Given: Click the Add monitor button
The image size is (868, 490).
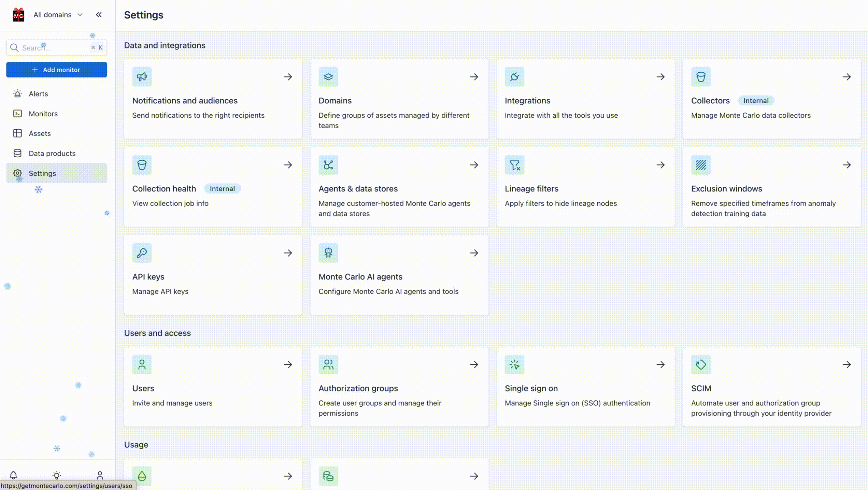Looking at the screenshot, I should point(57,70).
